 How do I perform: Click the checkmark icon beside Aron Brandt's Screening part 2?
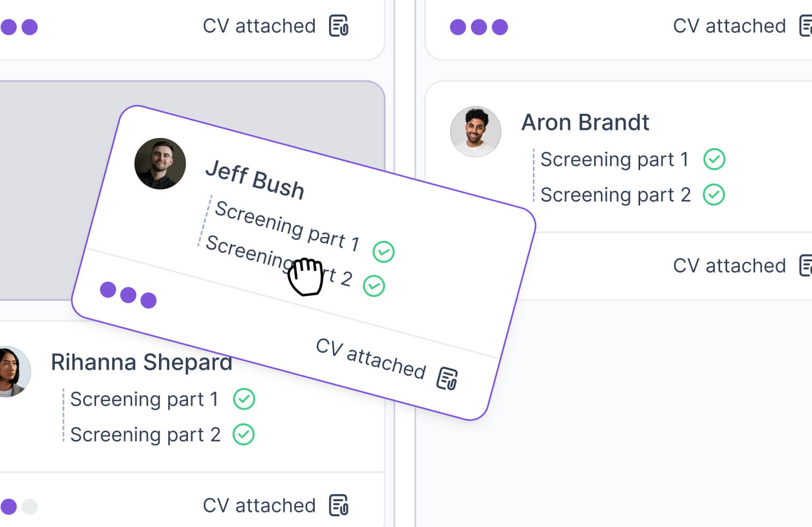[714, 195]
